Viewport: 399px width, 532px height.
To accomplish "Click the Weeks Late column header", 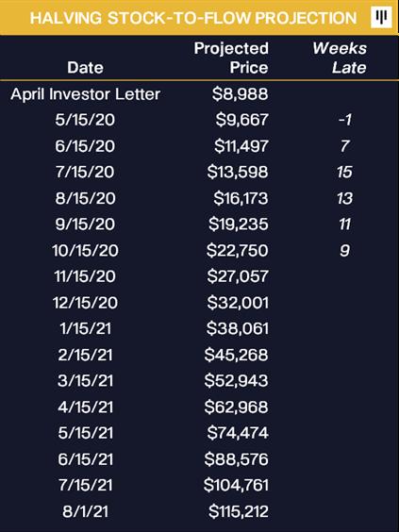I will pos(340,58).
